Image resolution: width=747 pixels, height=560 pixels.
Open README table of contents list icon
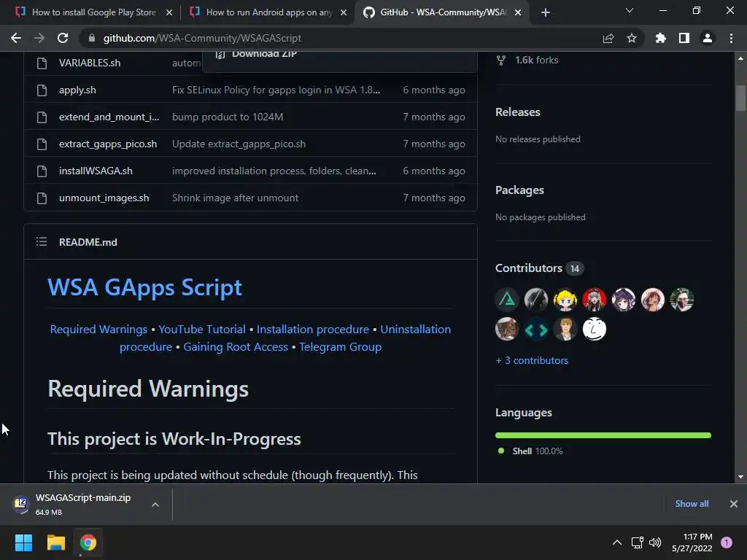(42, 242)
